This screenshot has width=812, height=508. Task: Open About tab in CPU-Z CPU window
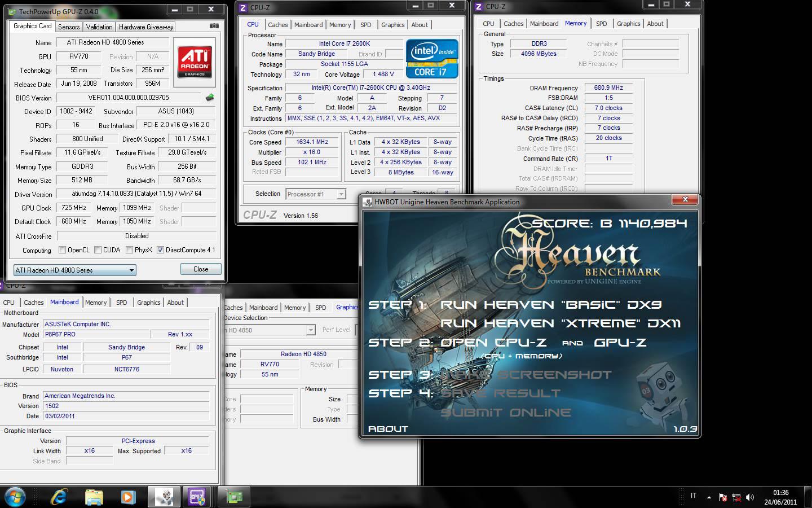click(x=420, y=25)
